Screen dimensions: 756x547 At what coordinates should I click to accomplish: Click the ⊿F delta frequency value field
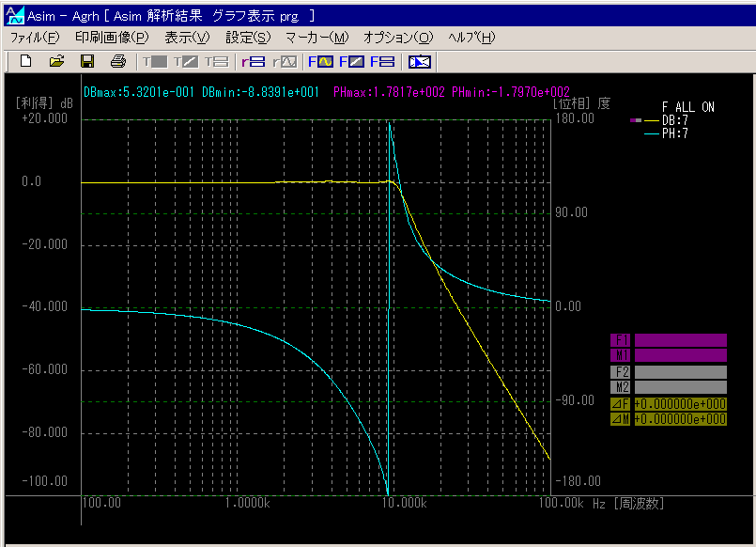coord(680,404)
